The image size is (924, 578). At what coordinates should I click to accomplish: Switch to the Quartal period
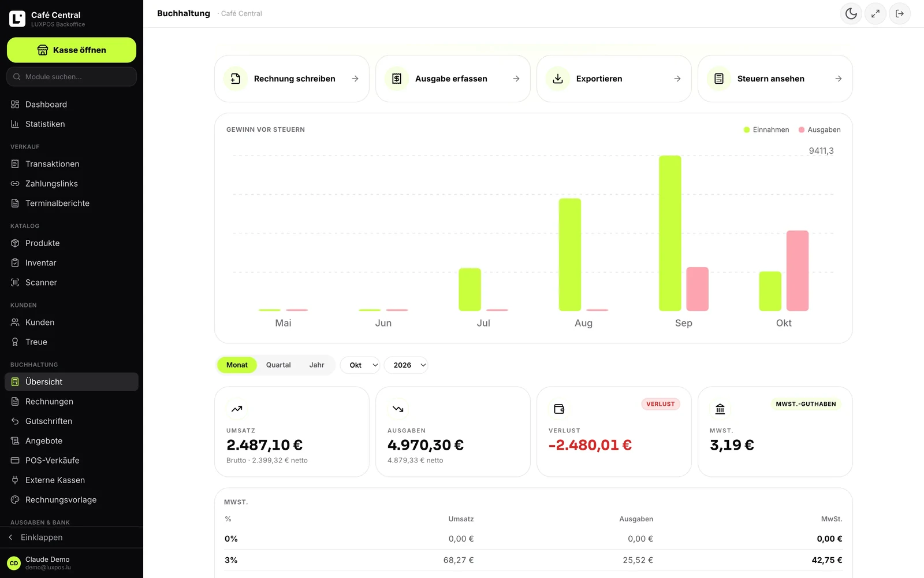278,365
